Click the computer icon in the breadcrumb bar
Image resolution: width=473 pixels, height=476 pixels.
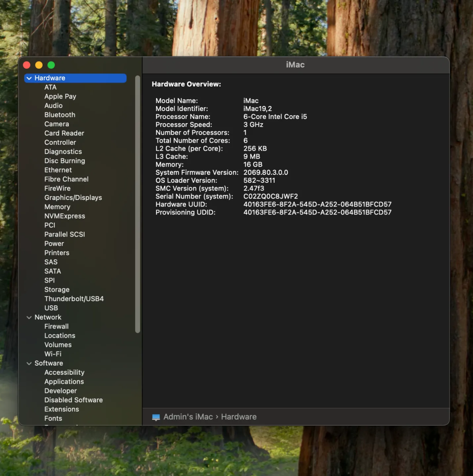pos(156,416)
